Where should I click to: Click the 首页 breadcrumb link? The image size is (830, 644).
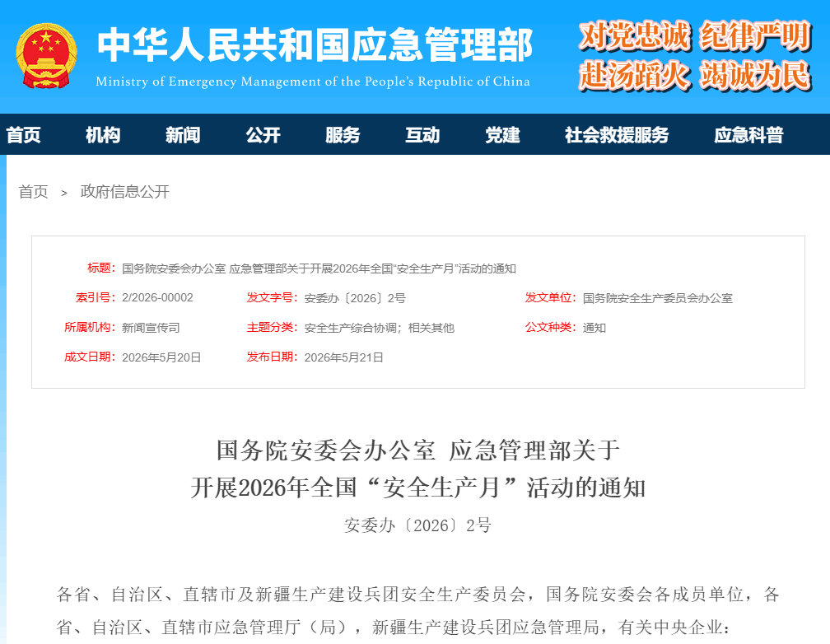coord(33,192)
